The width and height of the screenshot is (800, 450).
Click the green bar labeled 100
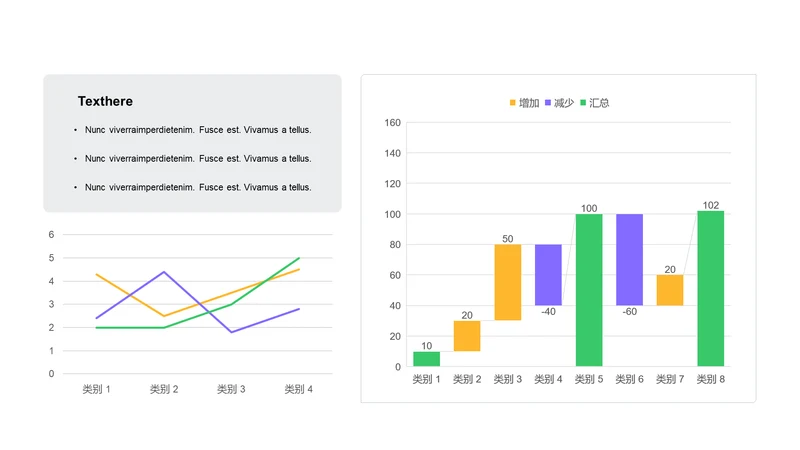(589, 290)
